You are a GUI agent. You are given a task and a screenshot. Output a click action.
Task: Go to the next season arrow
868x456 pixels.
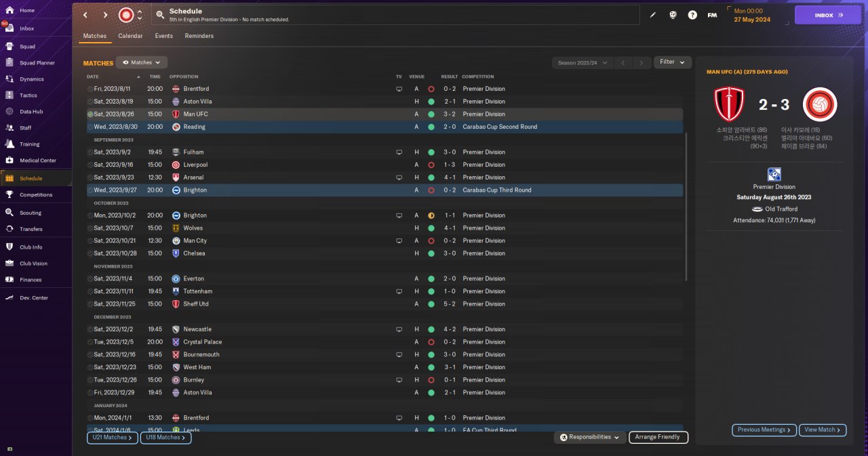click(642, 62)
